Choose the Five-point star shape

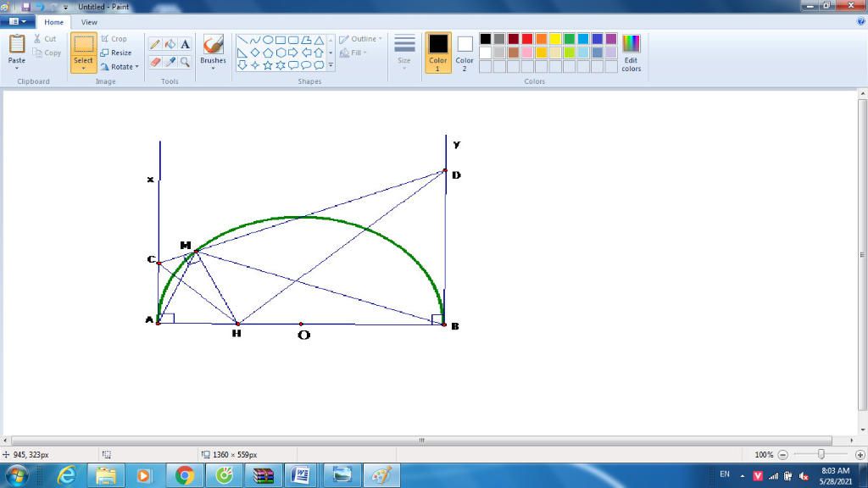[x=267, y=65]
